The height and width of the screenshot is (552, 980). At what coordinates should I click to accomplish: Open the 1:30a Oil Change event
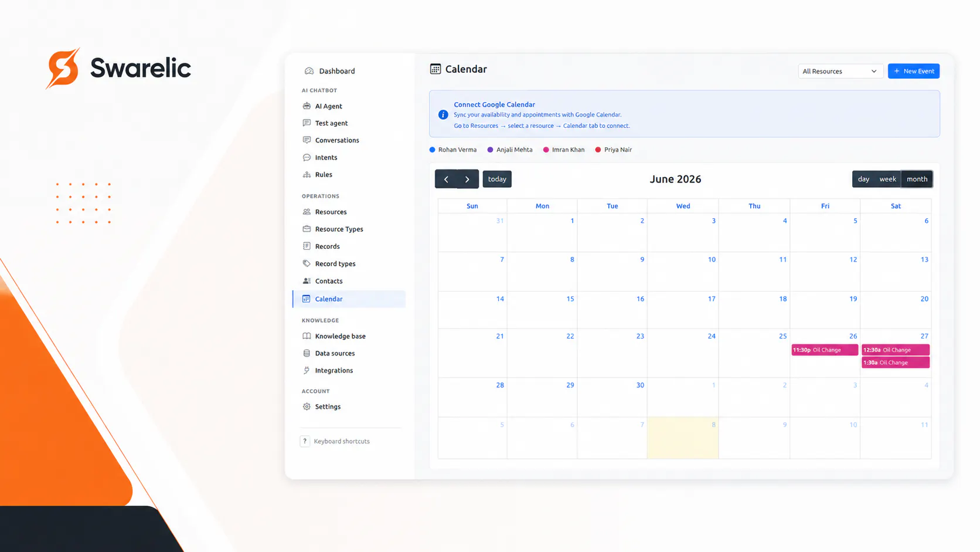coord(896,363)
